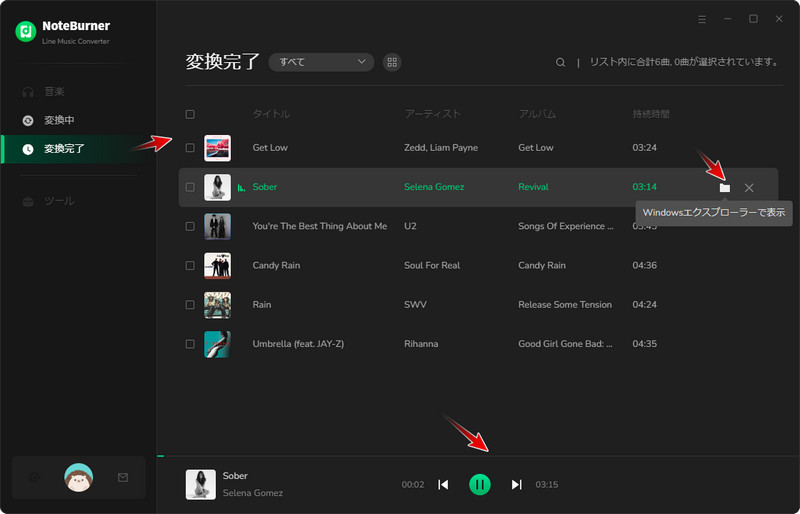Screen dimensions: 800x514
Task: Click the Umbrella album cover
Action: 217,345
